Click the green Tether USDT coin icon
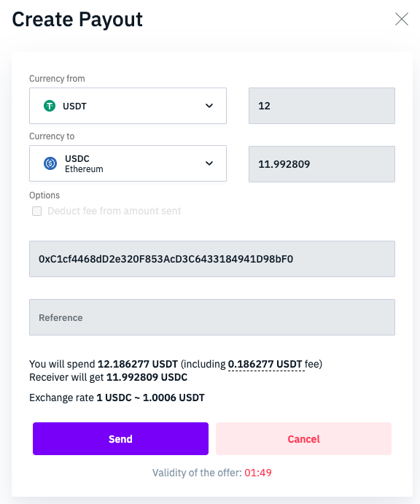The image size is (420, 504). (x=50, y=106)
